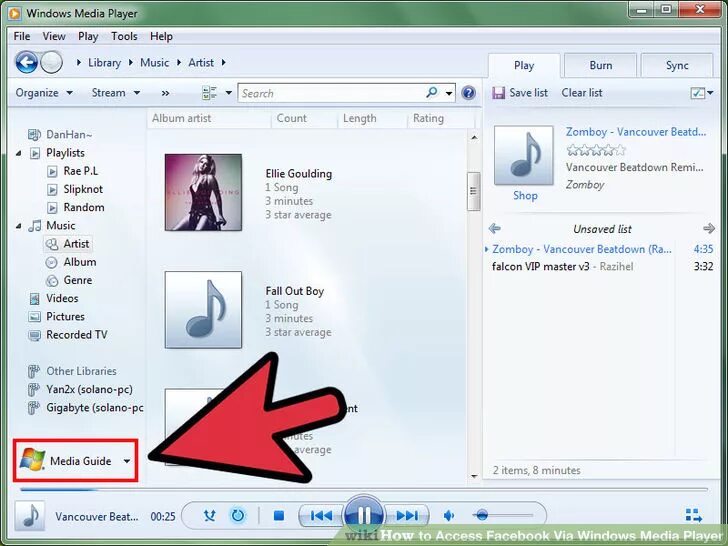Skip to the next track
This screenshot has height=546, width=728.
tap(407, 515)
